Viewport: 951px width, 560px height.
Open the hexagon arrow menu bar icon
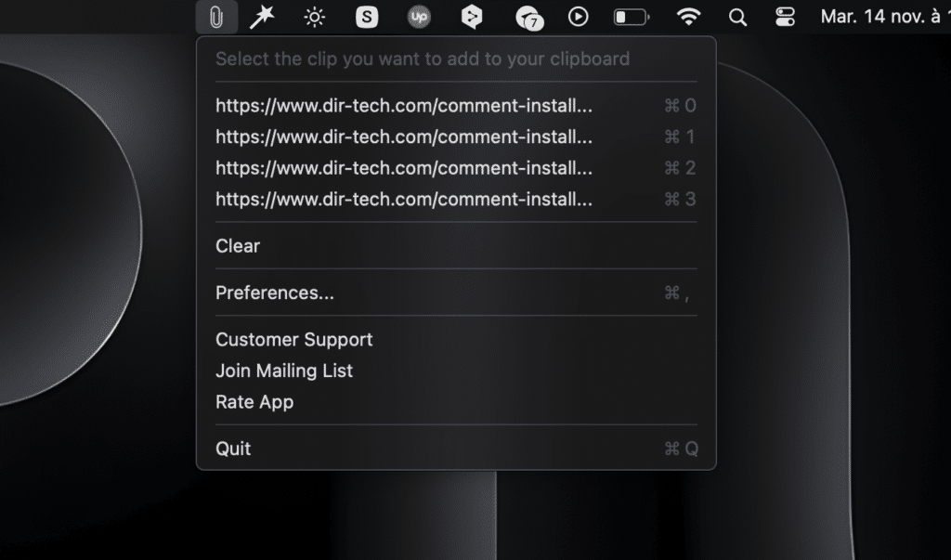pyautogui.click(x=471, y=17)
